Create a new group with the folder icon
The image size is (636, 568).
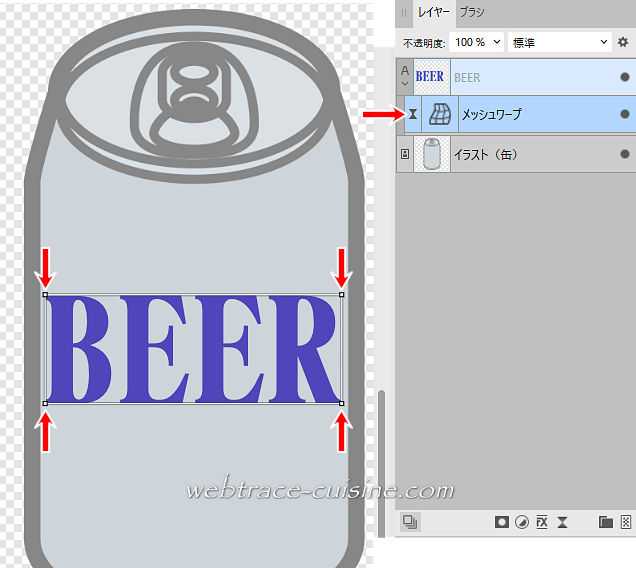click(x=605, y=522)
